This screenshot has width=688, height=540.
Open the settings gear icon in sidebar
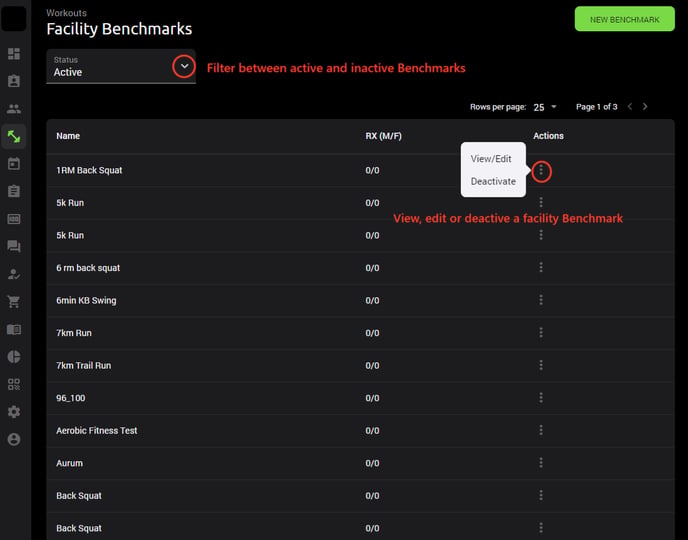pos(14,412)
